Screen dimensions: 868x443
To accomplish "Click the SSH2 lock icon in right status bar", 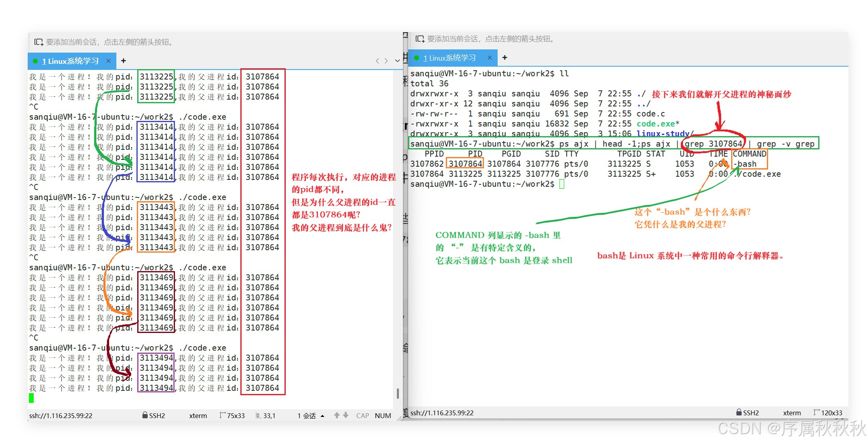I will pyautogui.click(x=739, y=412).
